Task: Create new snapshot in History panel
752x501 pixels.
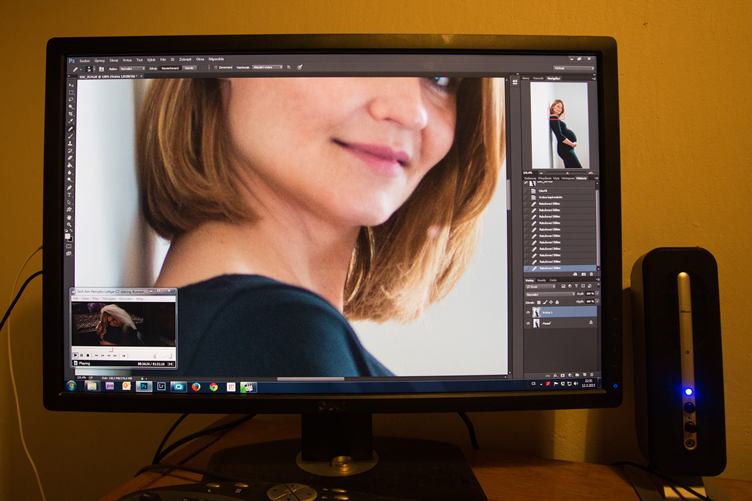Action: click(x=584, y=274)
